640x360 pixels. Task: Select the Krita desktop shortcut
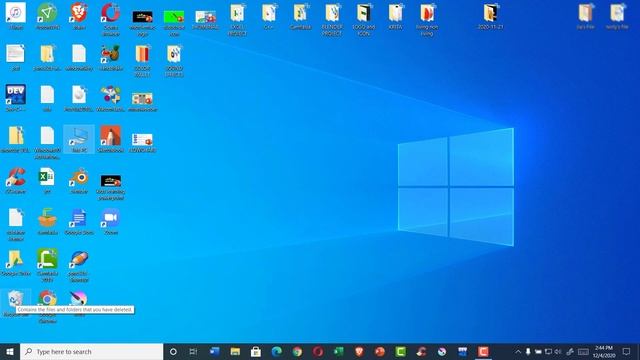coord(79,303)
